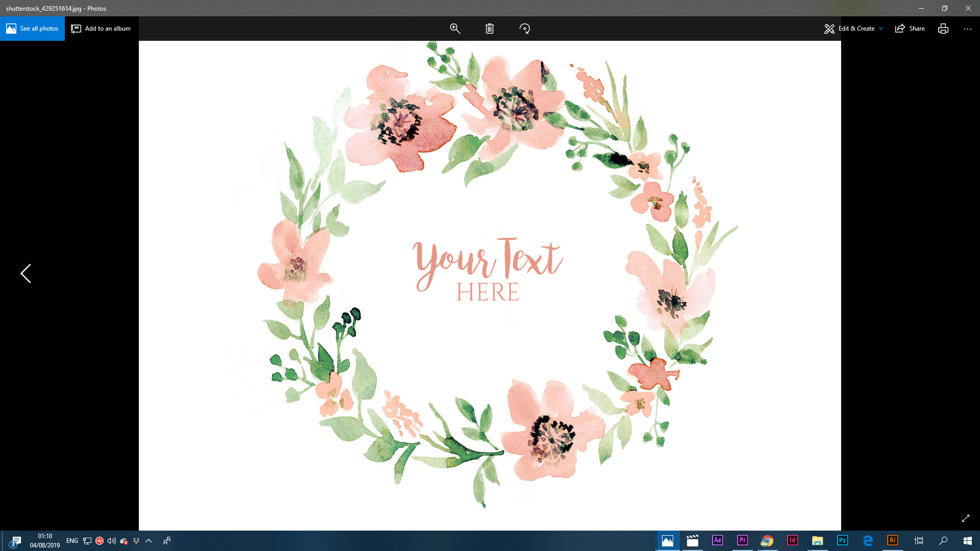Image resolution: width=980 pixels, height=551 pixels.
Task: Open Action Center notifications
Action: [17, 541]
